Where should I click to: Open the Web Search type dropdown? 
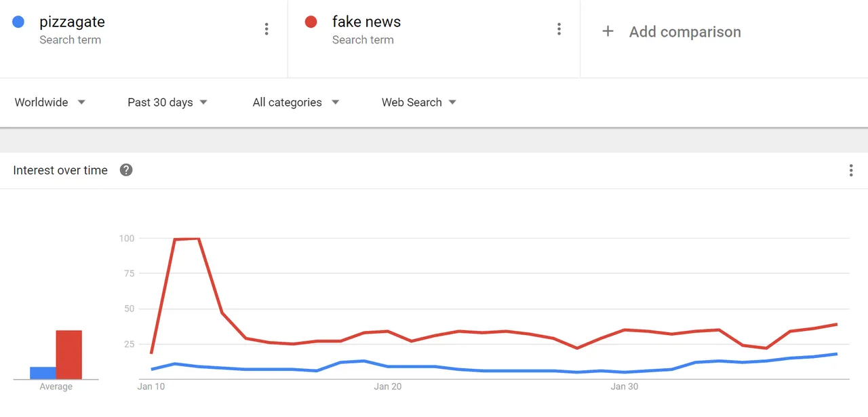(x=419, y=102)
